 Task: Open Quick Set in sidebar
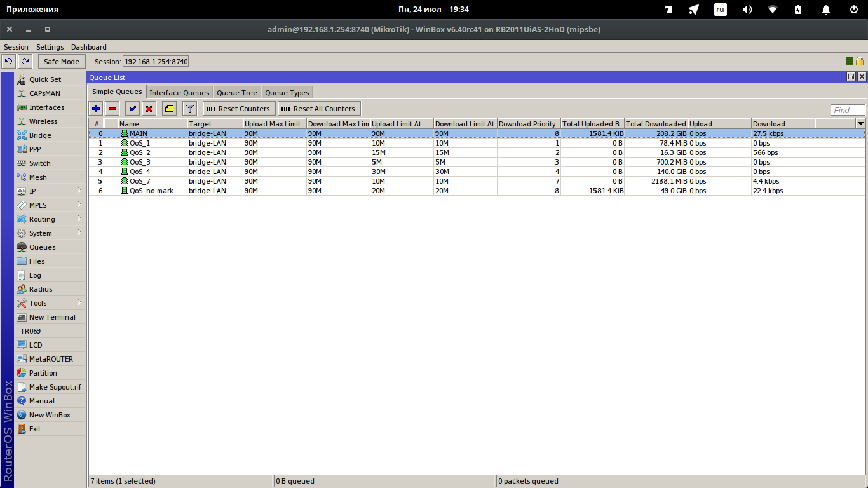50,79
